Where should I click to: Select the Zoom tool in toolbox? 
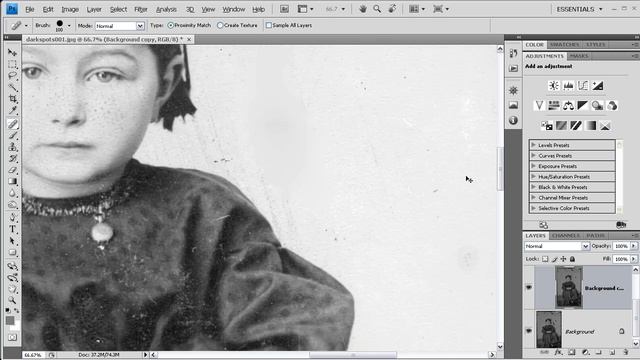pos(12,300)
